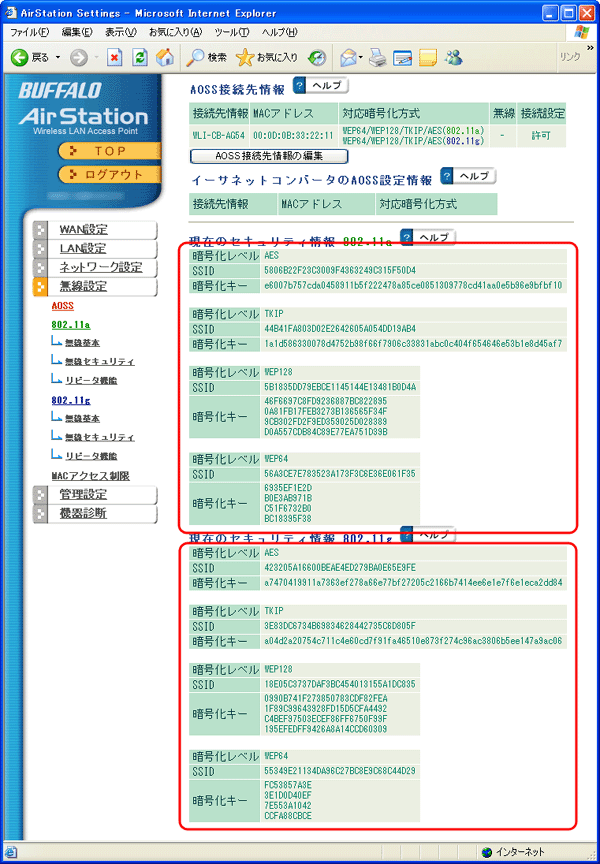Open the 編集(E) menu
This screenshot has height=864, width=600.
coord(77,33)
